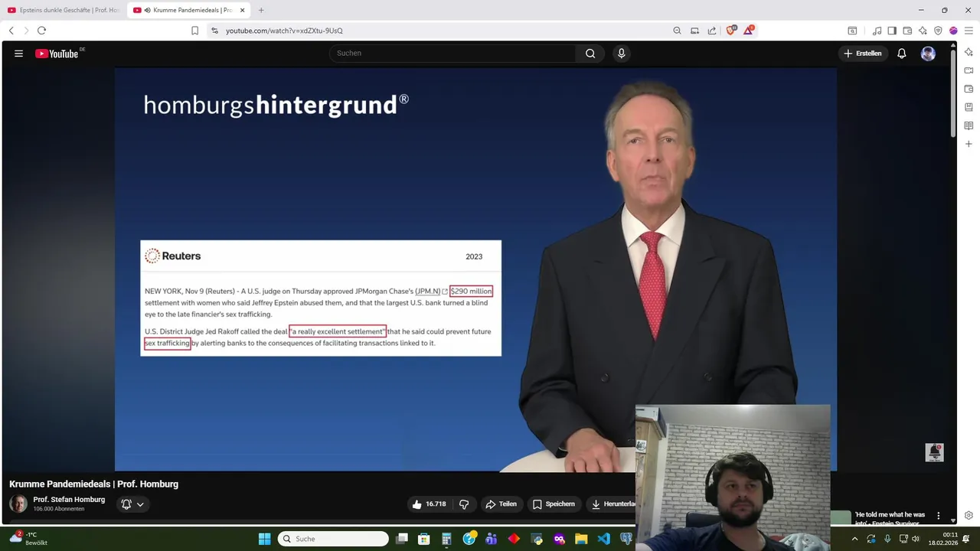Open the volume speaker tray icon

tap(916, 539)
